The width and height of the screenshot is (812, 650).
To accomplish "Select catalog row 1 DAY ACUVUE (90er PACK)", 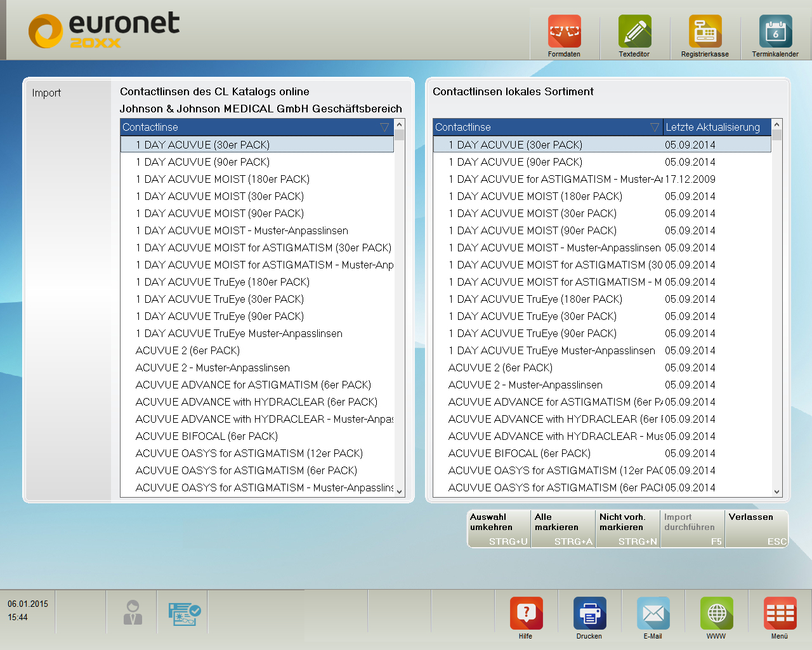I will pos(257,162).
